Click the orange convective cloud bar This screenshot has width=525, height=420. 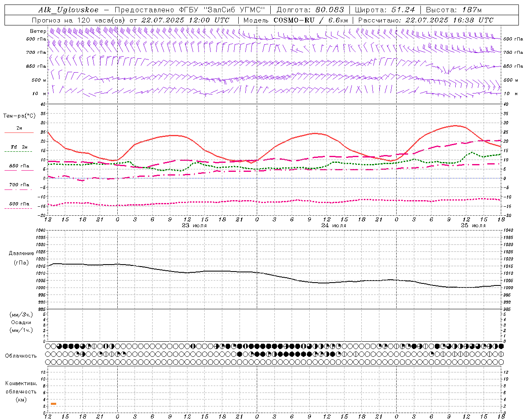pos(53,404)
